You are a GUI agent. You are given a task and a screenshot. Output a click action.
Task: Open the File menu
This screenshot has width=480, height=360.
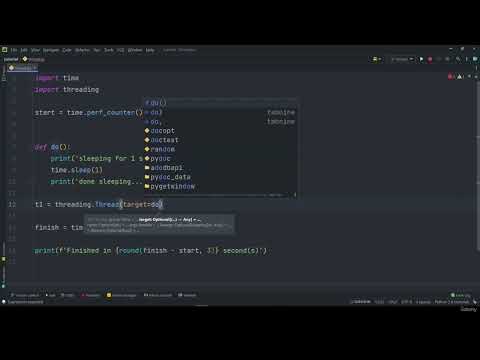click(x=14, y=50)
